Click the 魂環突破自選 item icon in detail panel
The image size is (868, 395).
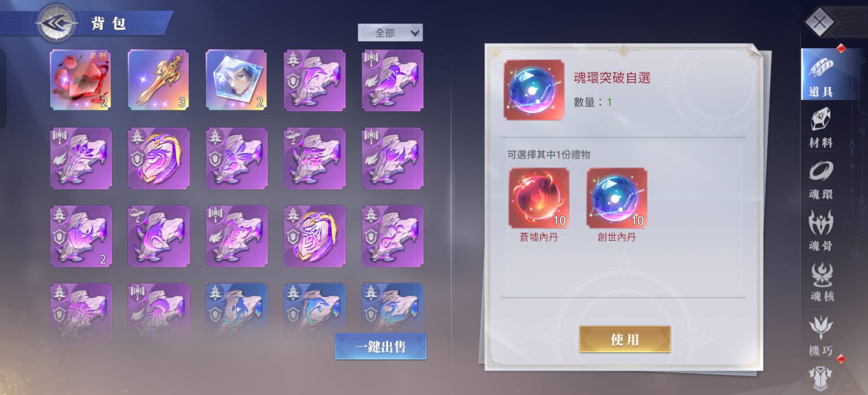(x=534, y=90)
